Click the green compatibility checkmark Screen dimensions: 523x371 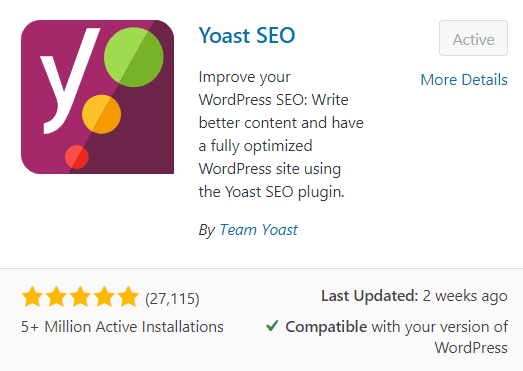pos(272,326)
